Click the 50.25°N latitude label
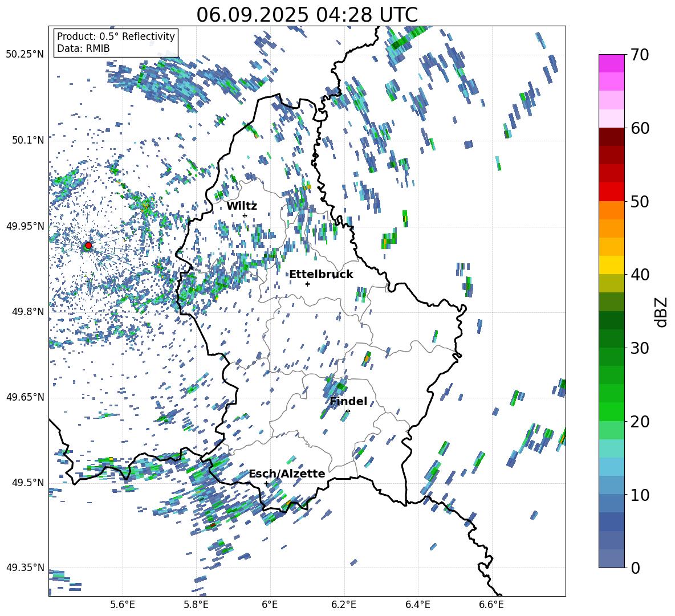Viewport: 675px width, 616px height. pos(25,55)
